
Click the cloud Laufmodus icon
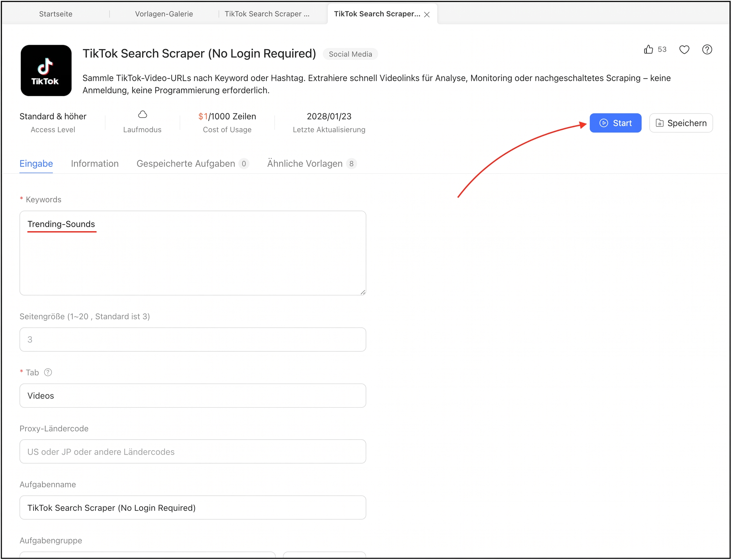tap(142, 115)
